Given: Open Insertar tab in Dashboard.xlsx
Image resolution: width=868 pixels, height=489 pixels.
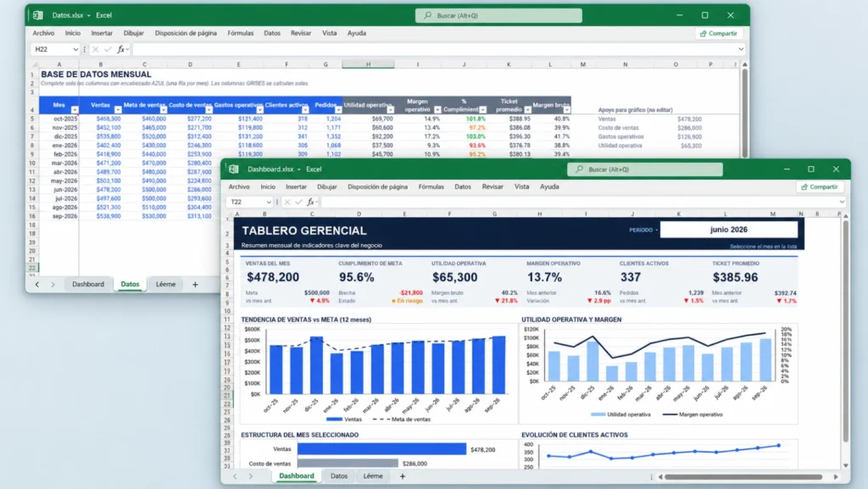Looking at the screenshot, I should [296, 187].
